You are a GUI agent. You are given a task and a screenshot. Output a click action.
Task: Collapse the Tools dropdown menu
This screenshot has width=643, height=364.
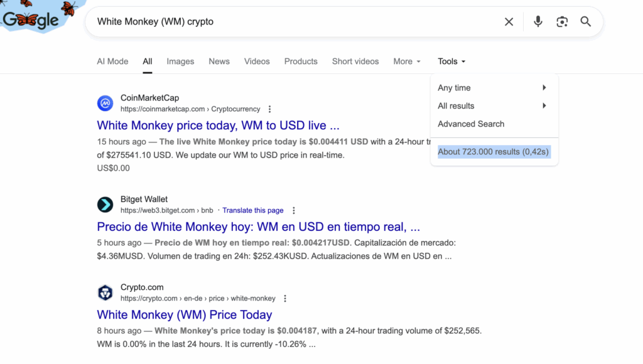point(451,62)
